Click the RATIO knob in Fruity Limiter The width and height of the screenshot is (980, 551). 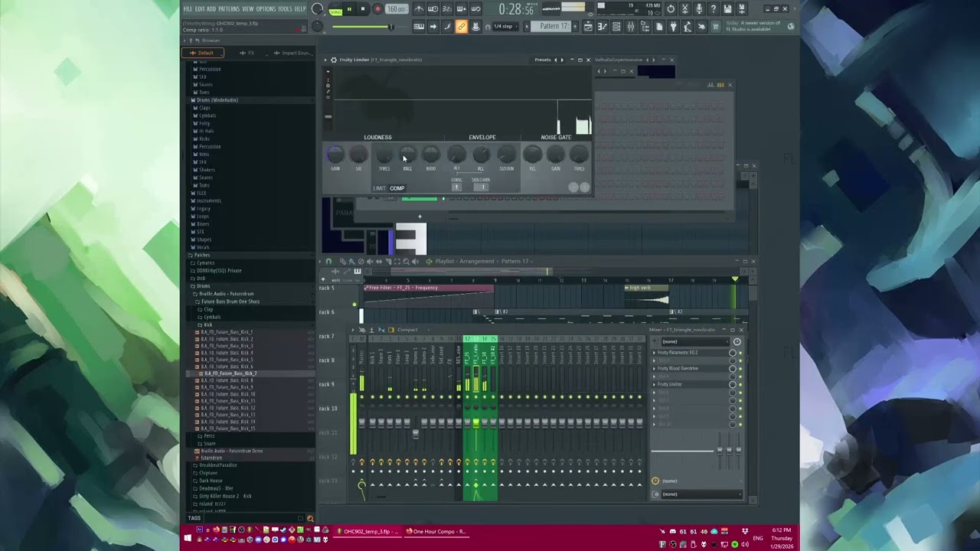click(x=431, y=155)
